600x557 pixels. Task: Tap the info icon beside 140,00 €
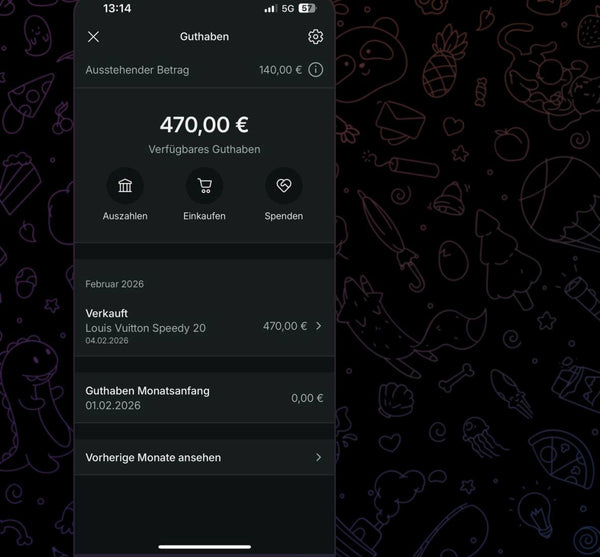click(x=316, y=70)
